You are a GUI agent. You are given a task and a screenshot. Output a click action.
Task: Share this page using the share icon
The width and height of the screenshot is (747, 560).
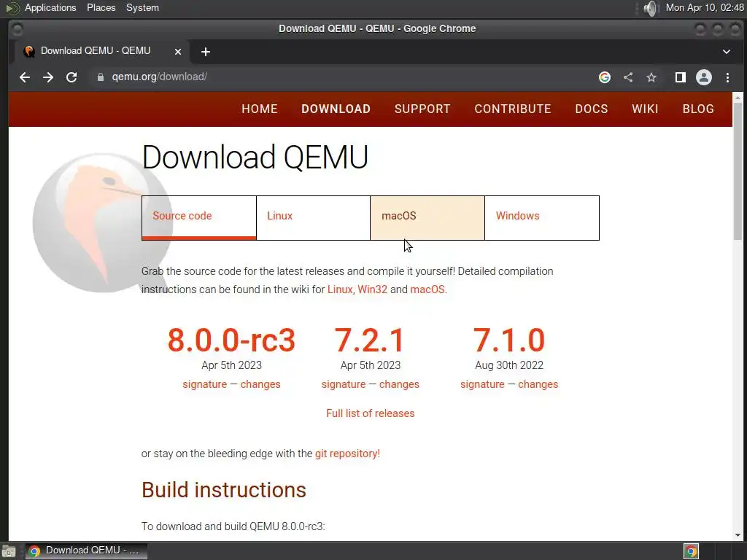pyautogui.click(x=628, y=77)
